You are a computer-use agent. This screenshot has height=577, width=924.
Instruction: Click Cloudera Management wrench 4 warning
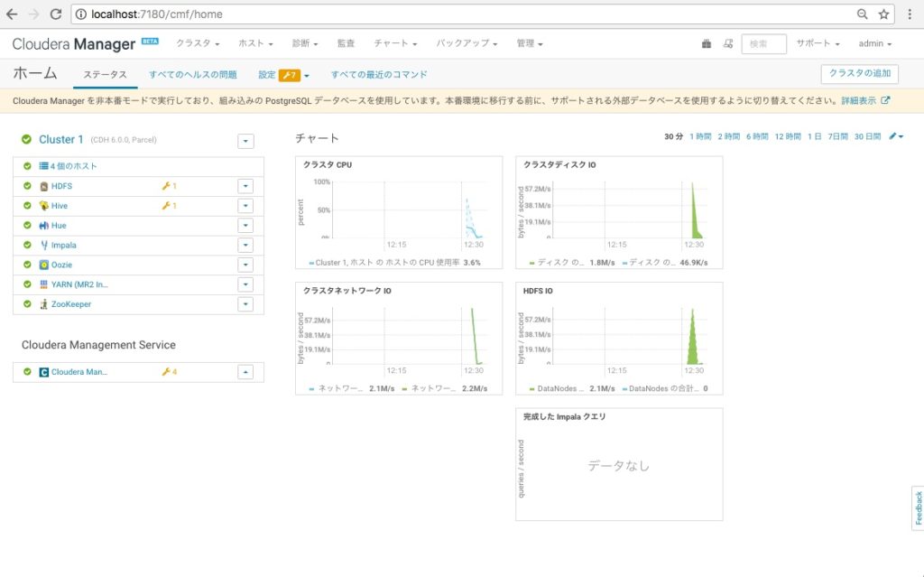coord(169,372)
